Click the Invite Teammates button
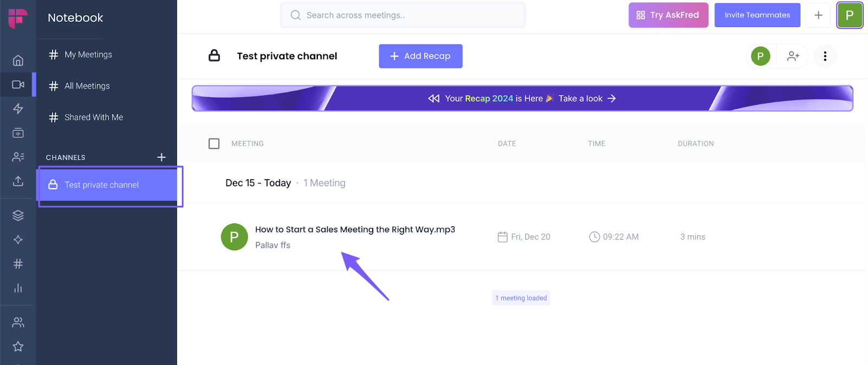 pos(757,15)
